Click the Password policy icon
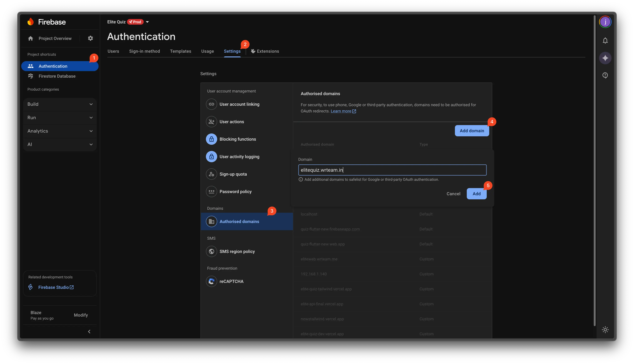The height and width of the screenshot is (364, 634). pyautogui.click(x=211, y=192)
